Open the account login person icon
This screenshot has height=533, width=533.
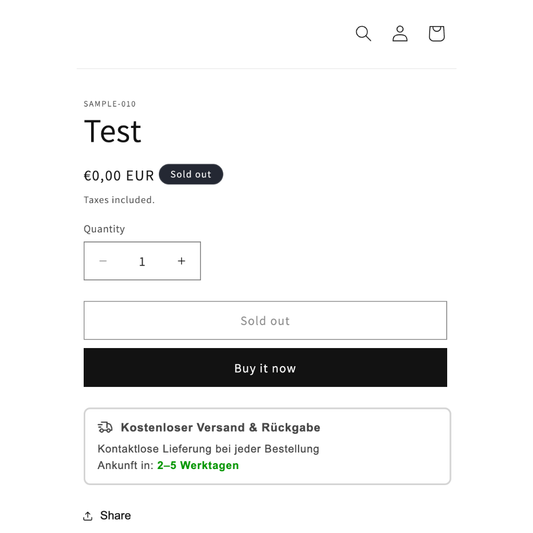coord(400,34)
